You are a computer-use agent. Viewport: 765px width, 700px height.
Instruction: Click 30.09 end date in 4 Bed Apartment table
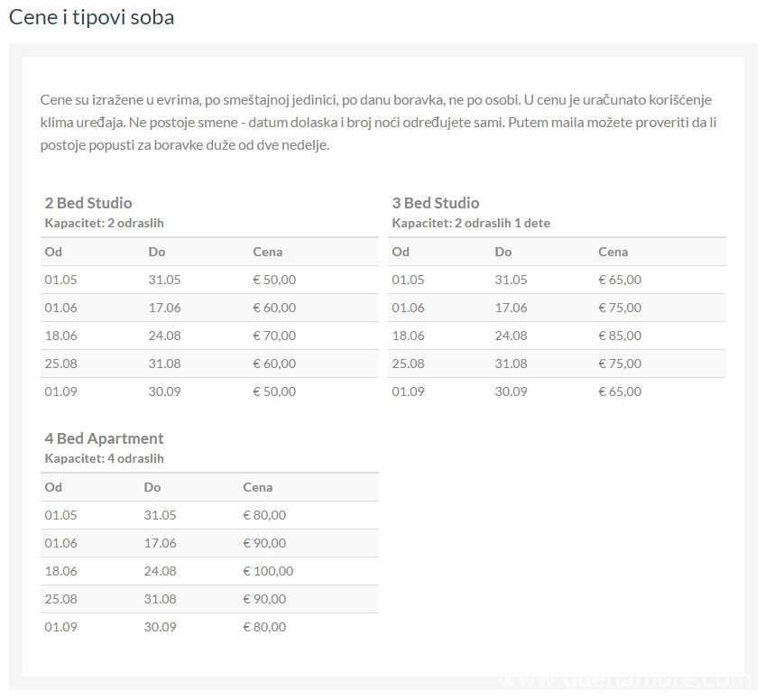pyautogui.click(x=160, y=627)
